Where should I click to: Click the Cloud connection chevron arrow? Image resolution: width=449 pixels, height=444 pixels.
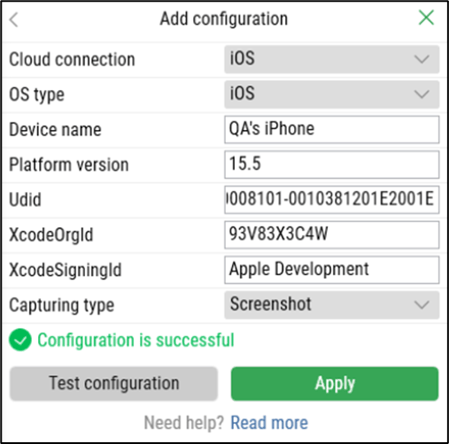(x=422, y=59)
